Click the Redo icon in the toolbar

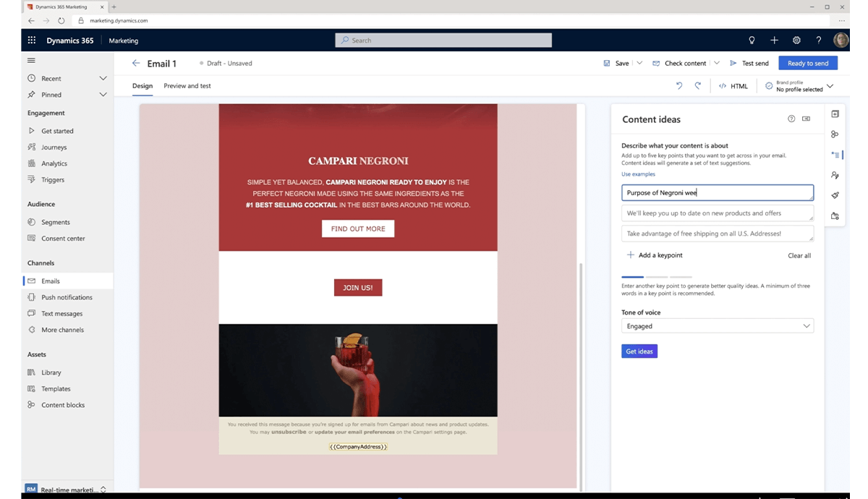tap(697, 85)
